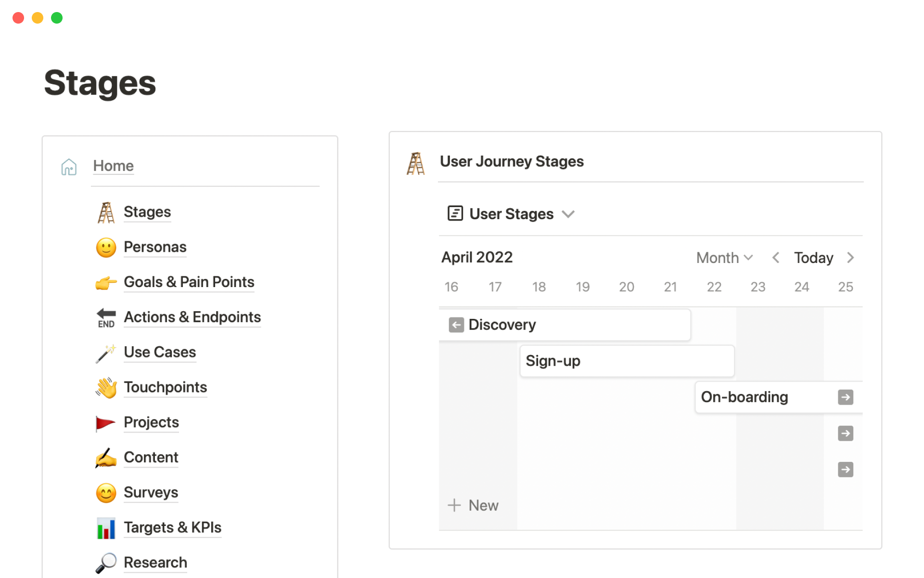Select the Goals & Pain Points pointing icon
Viewport: 924px width, 578px height.
(106, 283)
